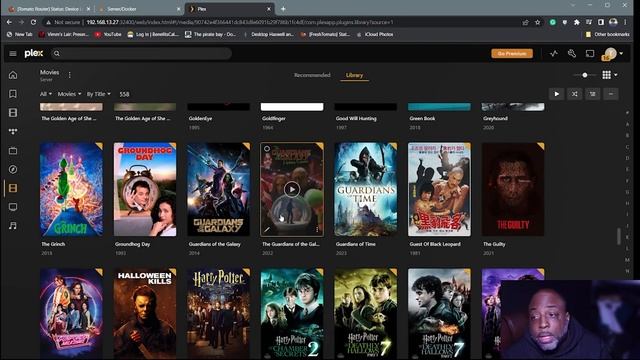Open the Watchlist bookmark sidebar icon

click(x=13, y=94)
